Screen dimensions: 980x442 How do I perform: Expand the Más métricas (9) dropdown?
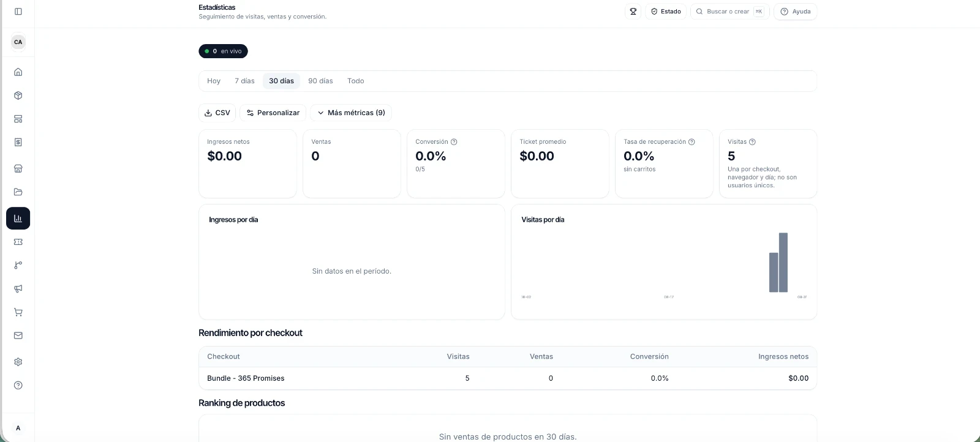351,113
